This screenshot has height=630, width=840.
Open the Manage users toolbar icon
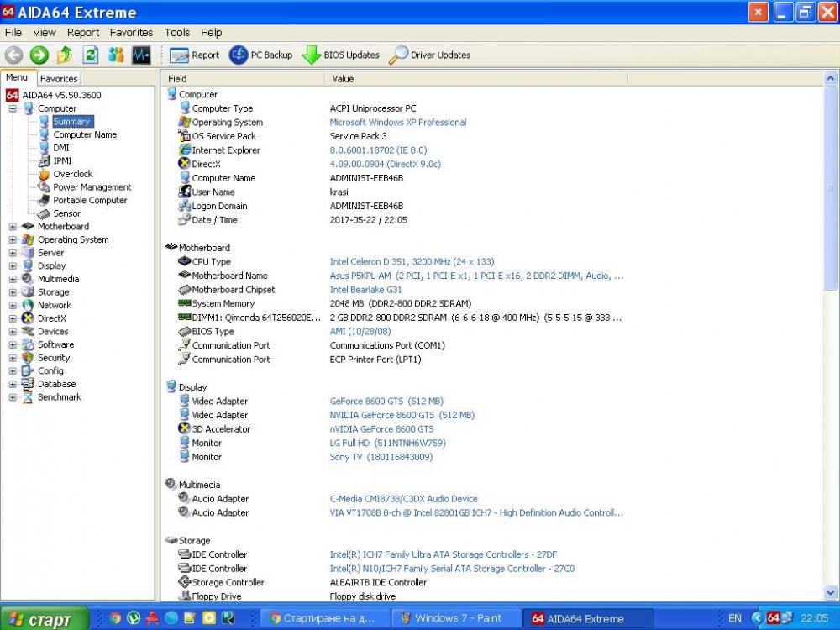coord(116,55)
